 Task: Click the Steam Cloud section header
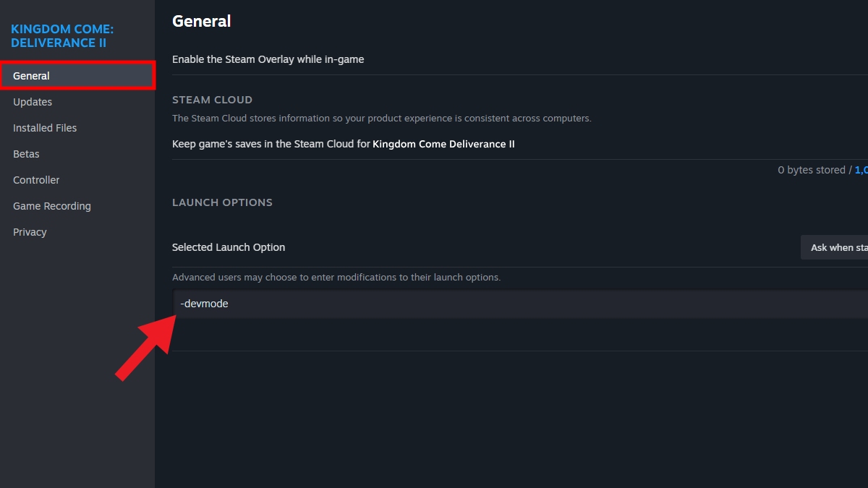pos(212,99)
